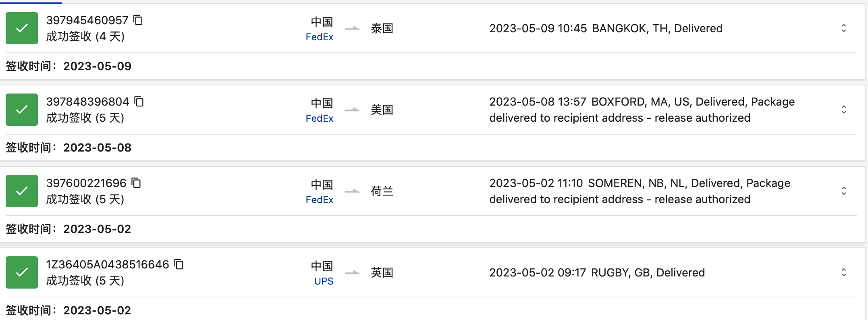This screenshot has height=320, width=868.
Task: Expand details of the BOXFORD, MA delivery
Action: (x=843, y=110)
